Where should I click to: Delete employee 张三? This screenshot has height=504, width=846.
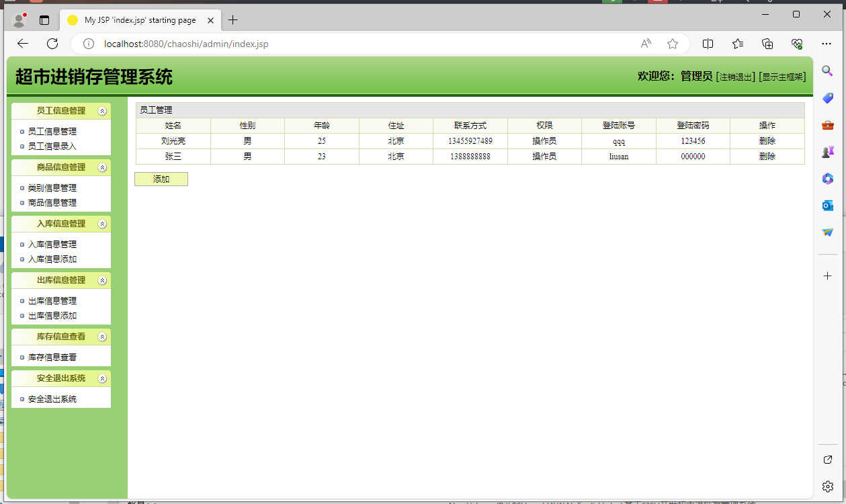pos(767,157)
